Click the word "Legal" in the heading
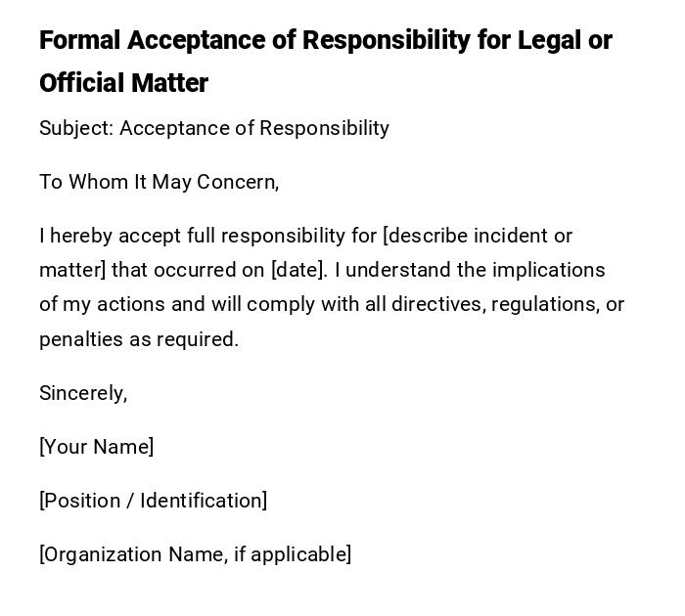 pyautogui.click(x=551, y=41)
